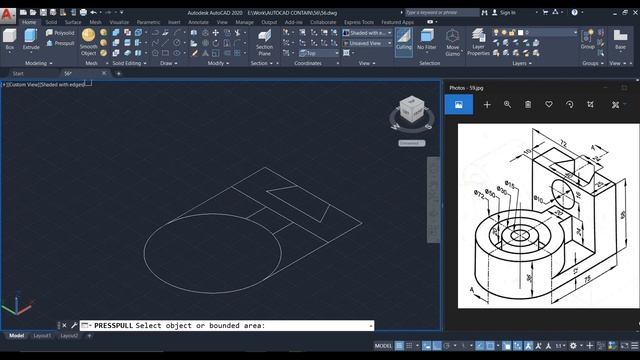Toggle grid display in status bar
640x360 pixels.
pyautogui.click(x=399, y=346)
